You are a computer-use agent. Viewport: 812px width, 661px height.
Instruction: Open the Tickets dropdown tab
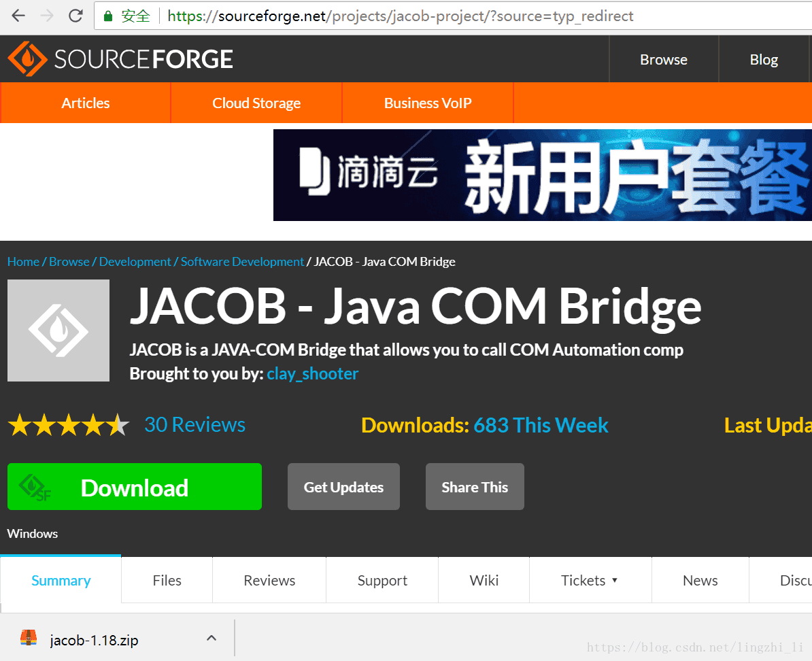(x=590, y=580)
